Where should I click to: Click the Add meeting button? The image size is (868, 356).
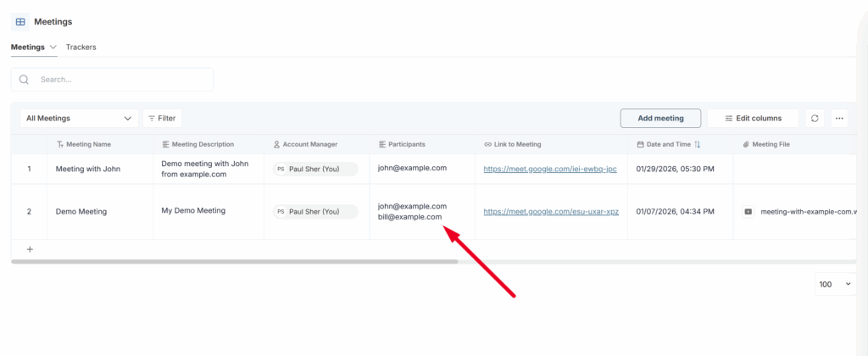tap(660, 119)
